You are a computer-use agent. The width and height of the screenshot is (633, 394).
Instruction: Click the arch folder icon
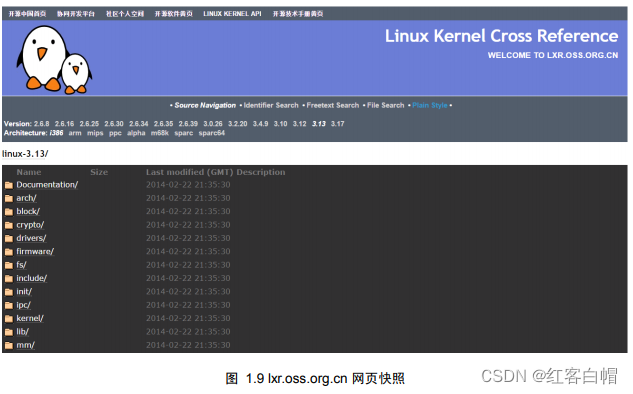pyautogui.click(x=9, y=199)
